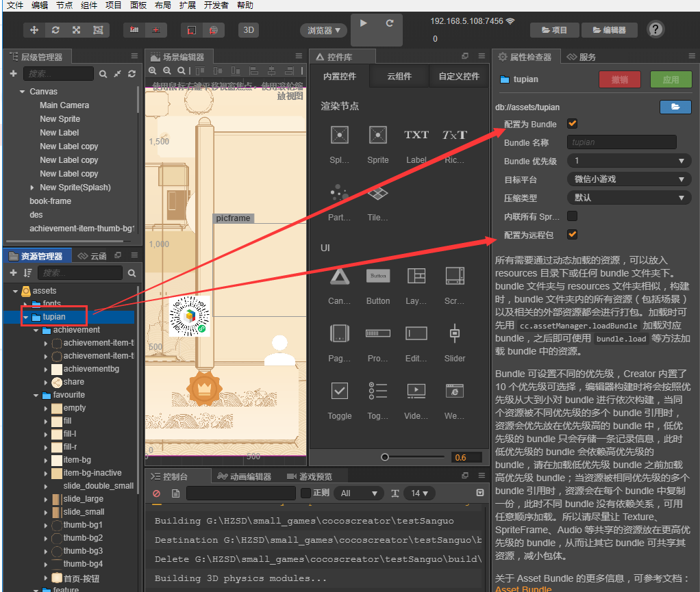Click the green 应用 button

671,79
